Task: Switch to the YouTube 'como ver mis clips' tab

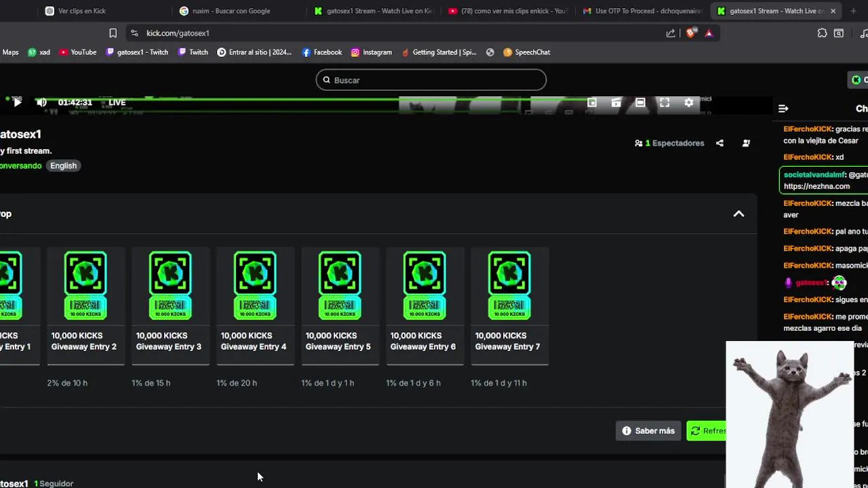Action: [x=507, y=11]
